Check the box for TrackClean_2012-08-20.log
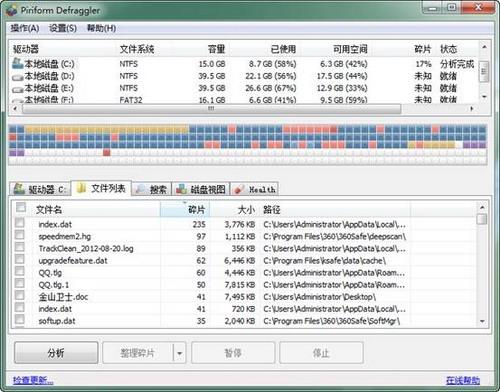 (20, 247)
